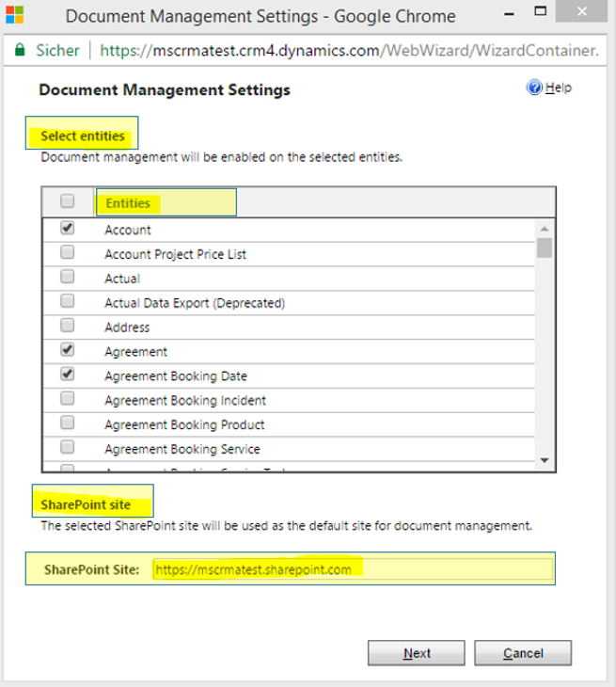This screenshot has height=687, width=616.
Task: Check the Agreement Booking Incident checkbox
Action: [x=68, y=398]
